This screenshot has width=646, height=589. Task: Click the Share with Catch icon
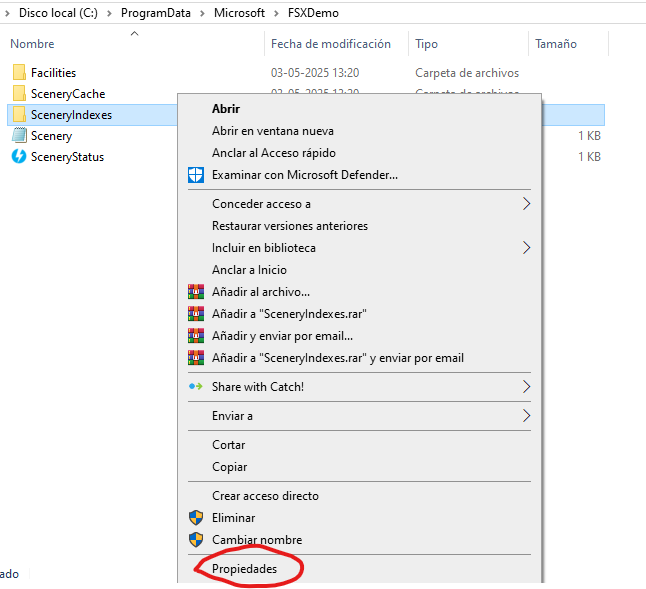coord(195,387)
